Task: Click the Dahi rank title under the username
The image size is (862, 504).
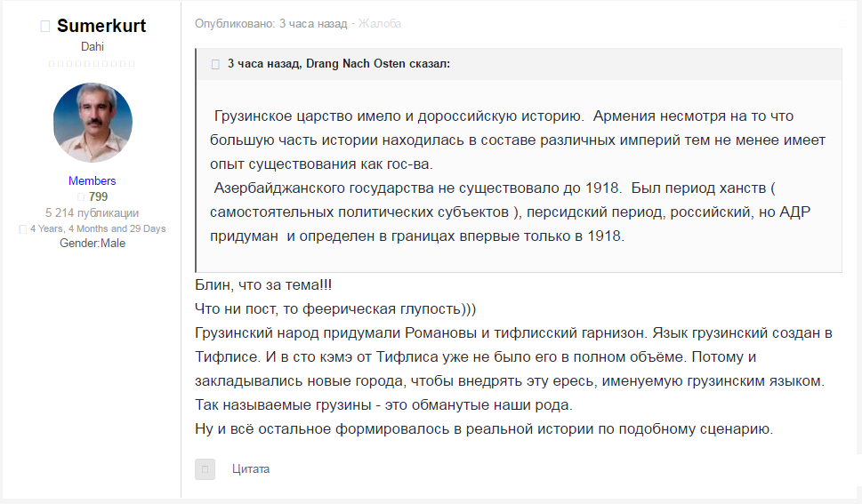Action: [93, 47]
